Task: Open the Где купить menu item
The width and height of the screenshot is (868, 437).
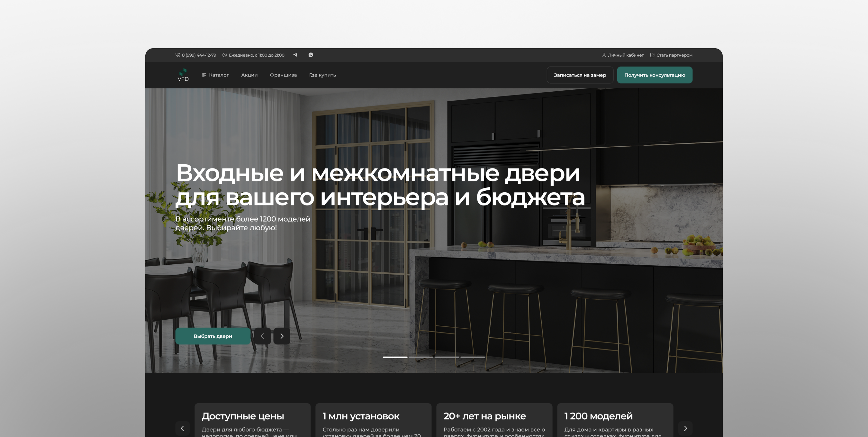Action: [x=322, y=75]
